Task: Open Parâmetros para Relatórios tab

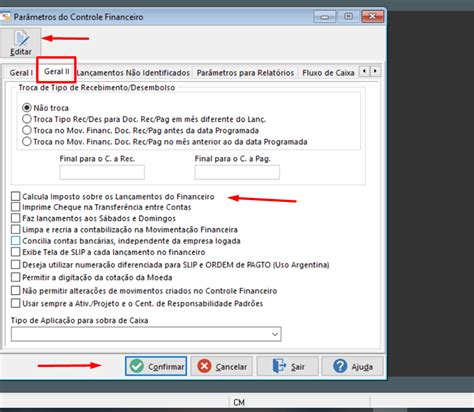Action: (245, 73)
